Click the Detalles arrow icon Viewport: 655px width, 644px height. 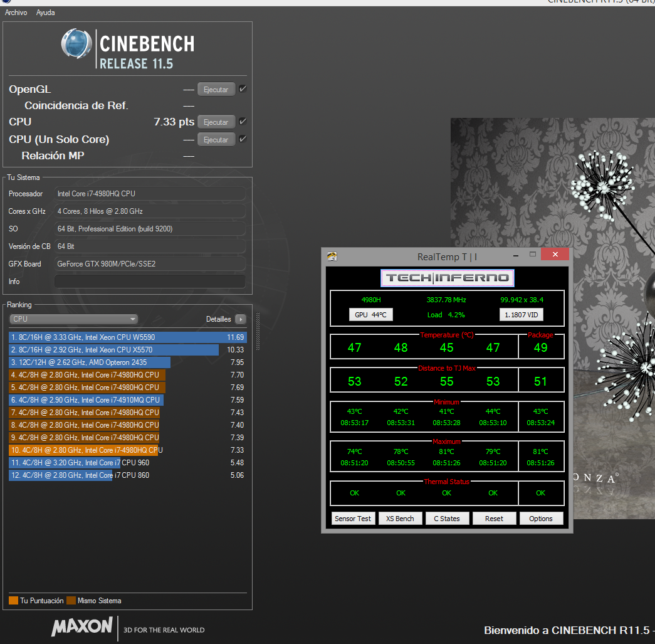240,319
